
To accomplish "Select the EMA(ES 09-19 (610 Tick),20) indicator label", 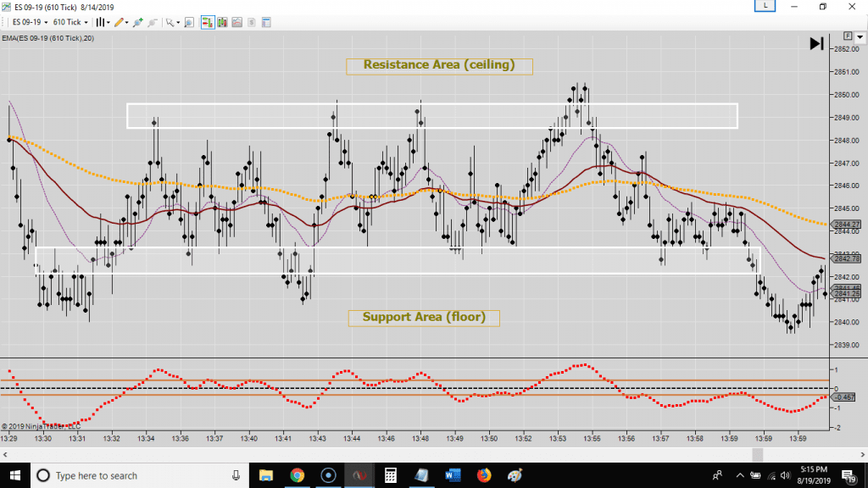I will (x=48, y=38).
